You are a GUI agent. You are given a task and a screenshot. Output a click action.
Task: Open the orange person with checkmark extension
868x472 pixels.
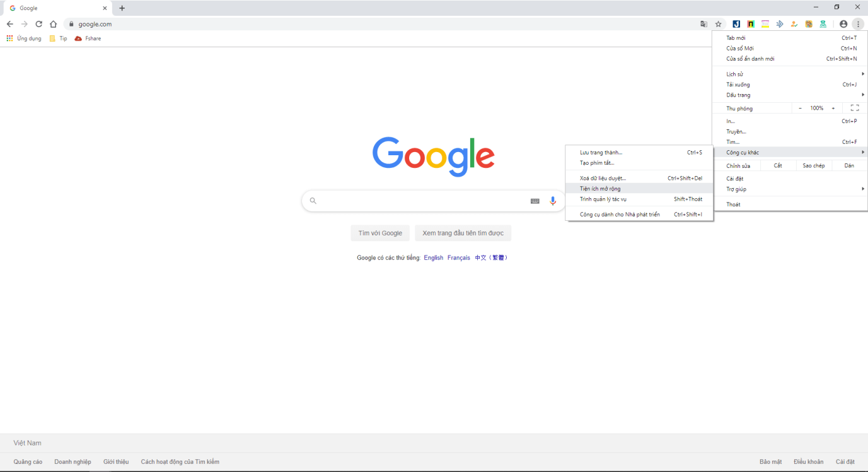[x=794, y=24]
